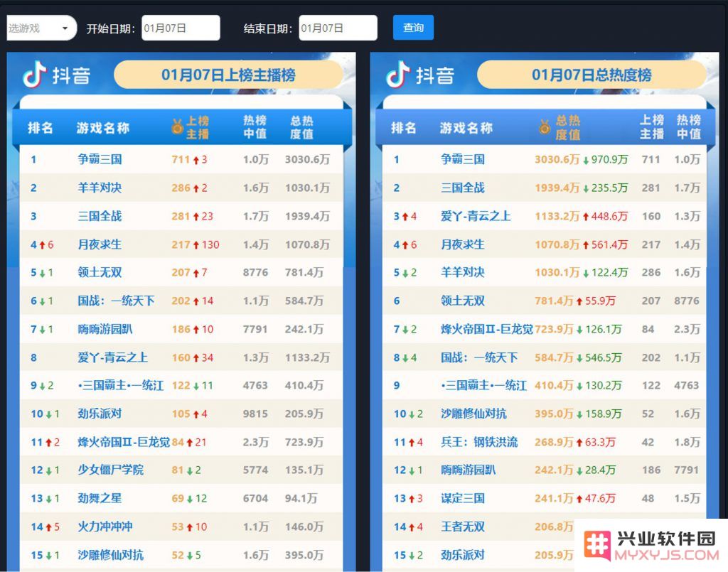Open the 选游戏 game dropdown
Screen dimensions: 728x572
(41, 28)
